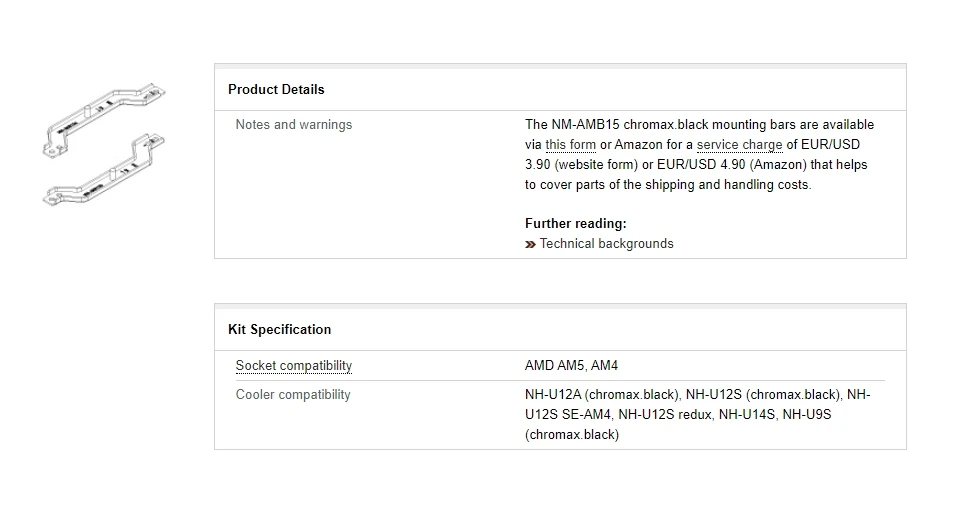Open the Technical backgrounds link
This screenshot has height=520, width=960.
pos(606,244)
